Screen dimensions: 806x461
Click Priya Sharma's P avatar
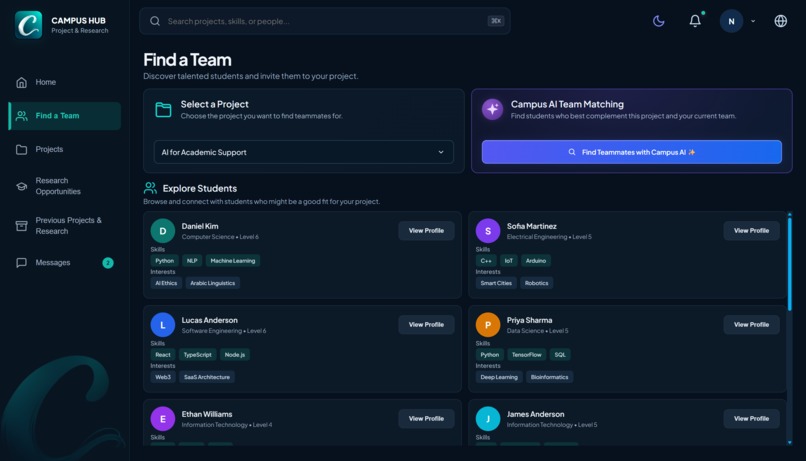pyautogui.click(x=488, y=325)
